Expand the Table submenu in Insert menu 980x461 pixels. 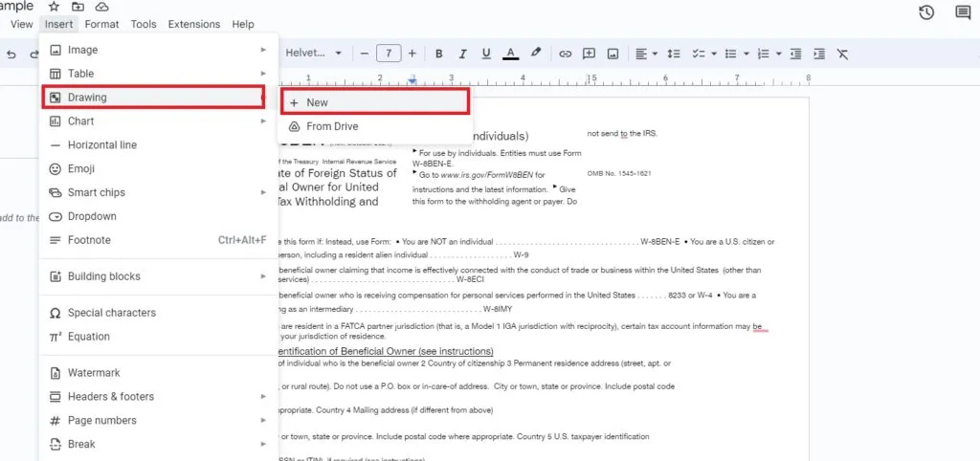click(158, 74)
